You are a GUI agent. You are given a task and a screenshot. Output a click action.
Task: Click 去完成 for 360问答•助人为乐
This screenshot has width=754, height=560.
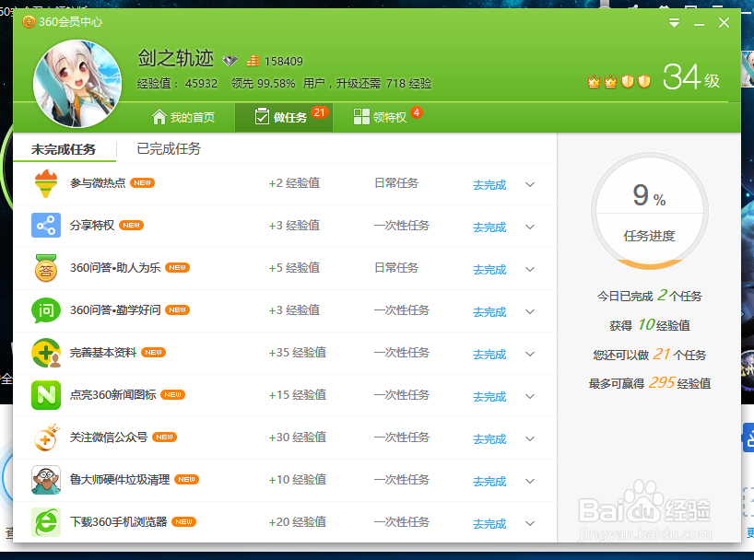point(489,269)
